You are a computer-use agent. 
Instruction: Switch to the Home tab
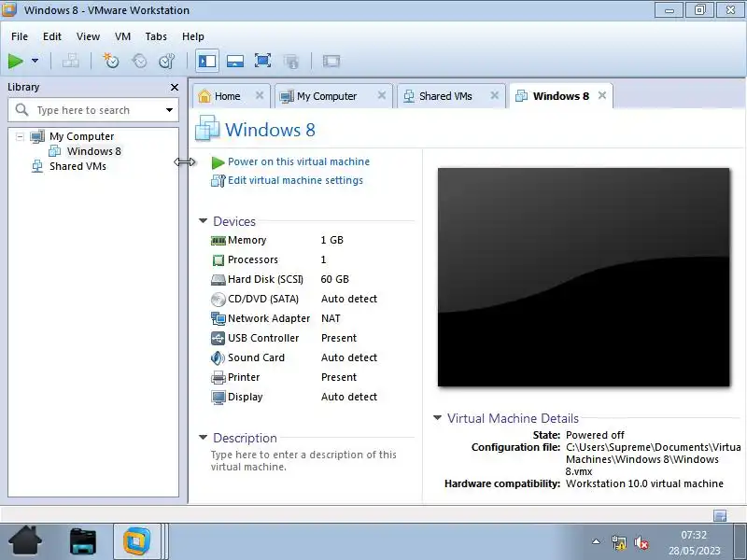pyautogui.click(x=227, y=96)
